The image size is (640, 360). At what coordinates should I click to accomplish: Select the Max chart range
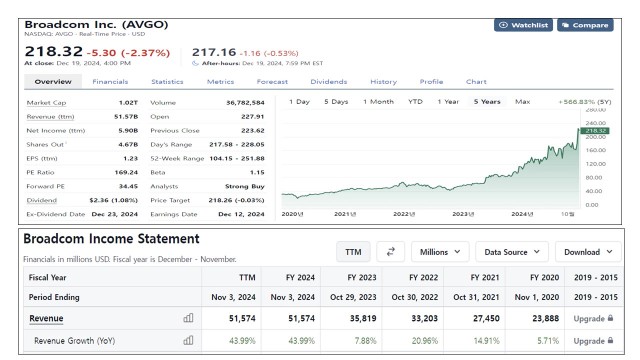(522, 102)
